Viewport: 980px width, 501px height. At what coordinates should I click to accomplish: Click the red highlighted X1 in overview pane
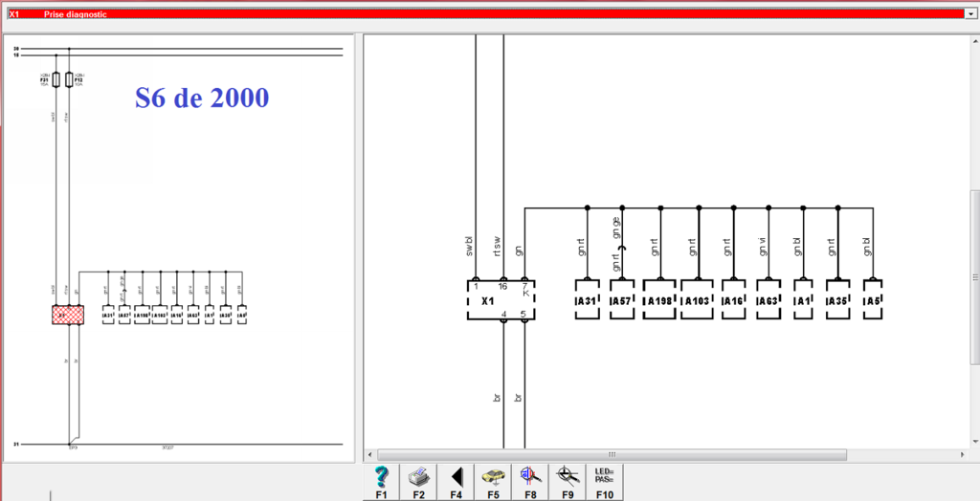pyautogui.click(x=68, y=315)
